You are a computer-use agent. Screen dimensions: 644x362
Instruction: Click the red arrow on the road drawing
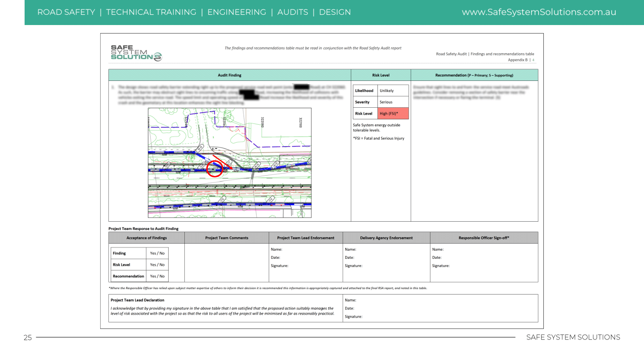[x=222, y=161]
